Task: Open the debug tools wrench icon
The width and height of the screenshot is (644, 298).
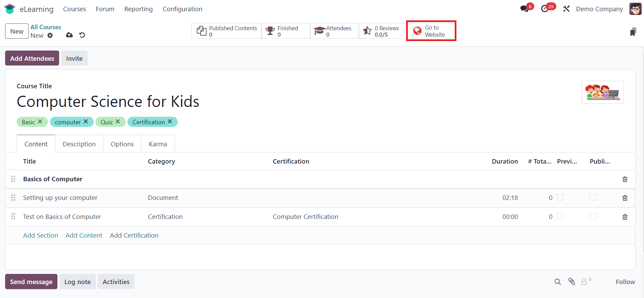Action: (x=566, y=9)
